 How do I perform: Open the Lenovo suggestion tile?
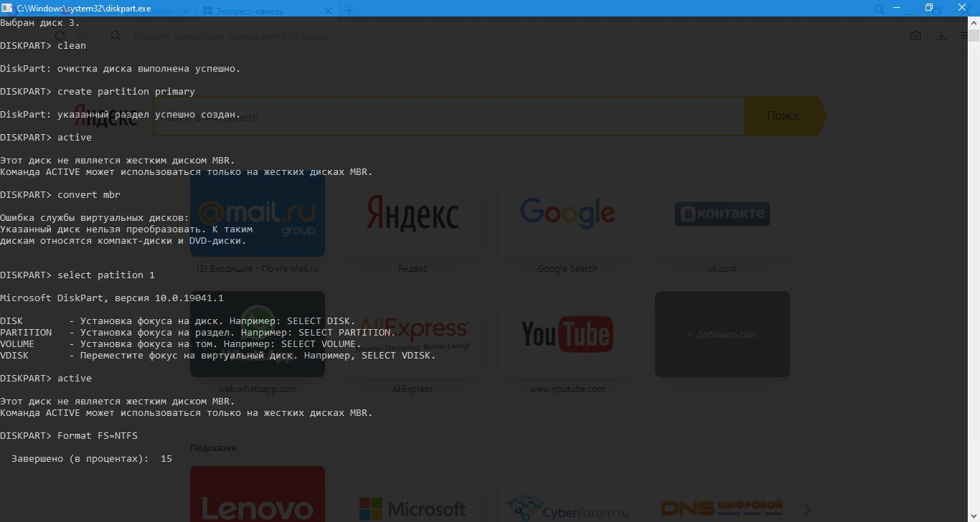coord(257,494)
